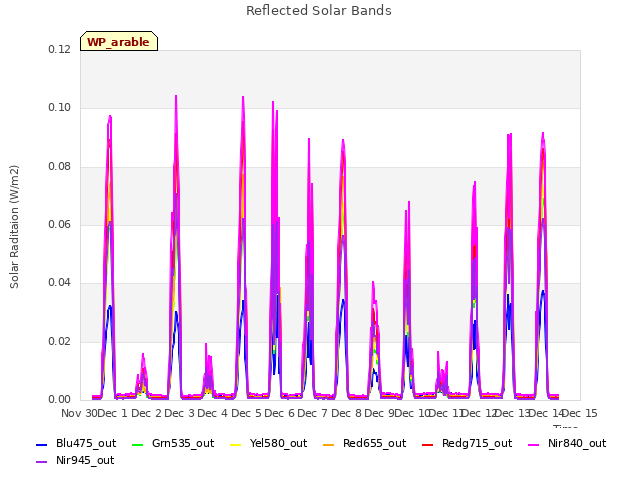Click the Dec 8 x-axis date label

(346, 413)
